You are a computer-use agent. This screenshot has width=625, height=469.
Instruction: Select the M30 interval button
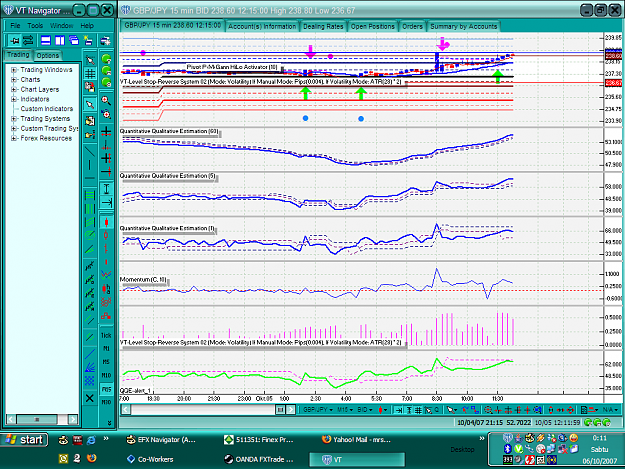pos(106,402)
